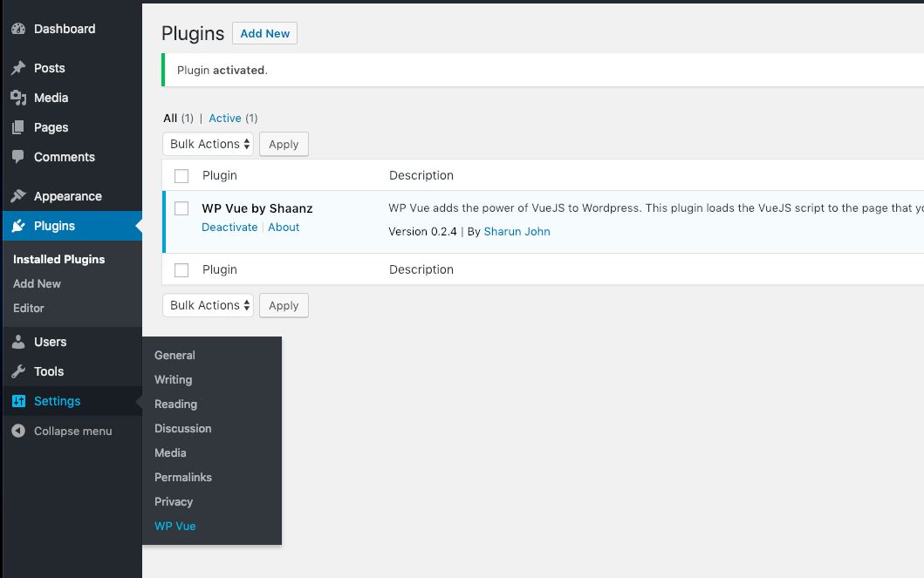Click the Plugin activated notice text
This screenshot has width=924, height=578.
click(222, 70)
